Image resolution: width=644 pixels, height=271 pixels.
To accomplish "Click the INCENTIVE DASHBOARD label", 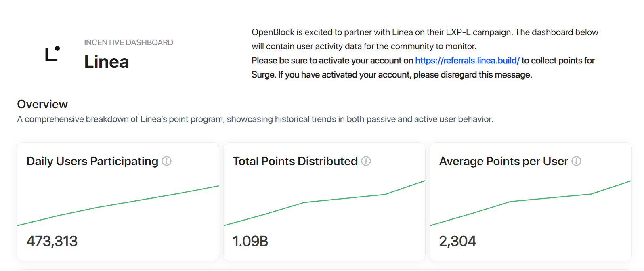I will tap(128, 42).
